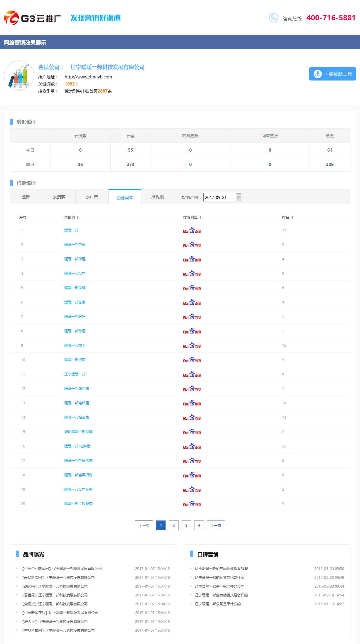The image size is (360, 644).
Task: Open the 云广告 tab
Action: pos(92,197)
